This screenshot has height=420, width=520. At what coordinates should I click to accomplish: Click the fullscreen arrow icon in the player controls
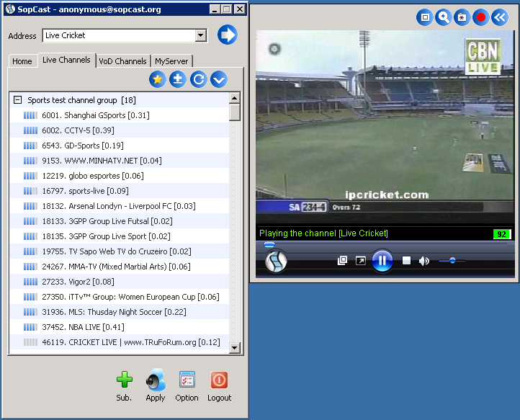click(x=361, y=261)
